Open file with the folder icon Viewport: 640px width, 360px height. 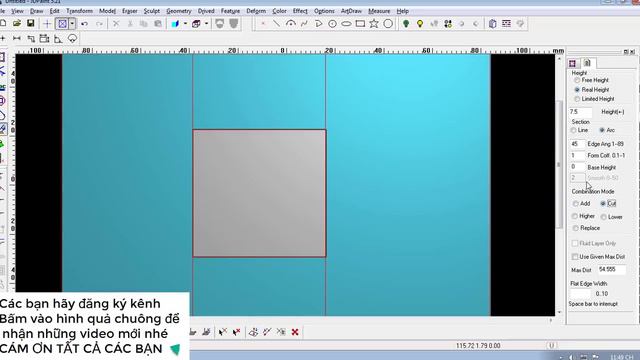tap(17, 24)
